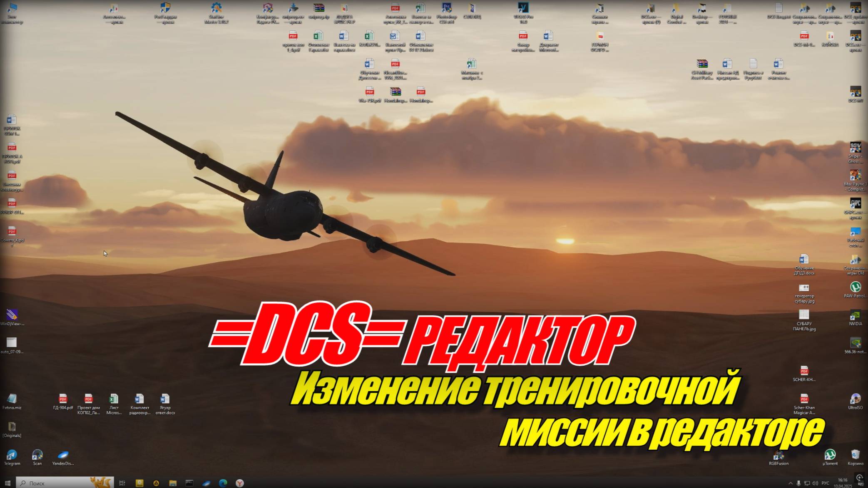Image resolution: width=868 pixels, height=488 pixels.
Task: Expand the hidden system tray icons
Action: pyautogui.click(x=790, y=483)
